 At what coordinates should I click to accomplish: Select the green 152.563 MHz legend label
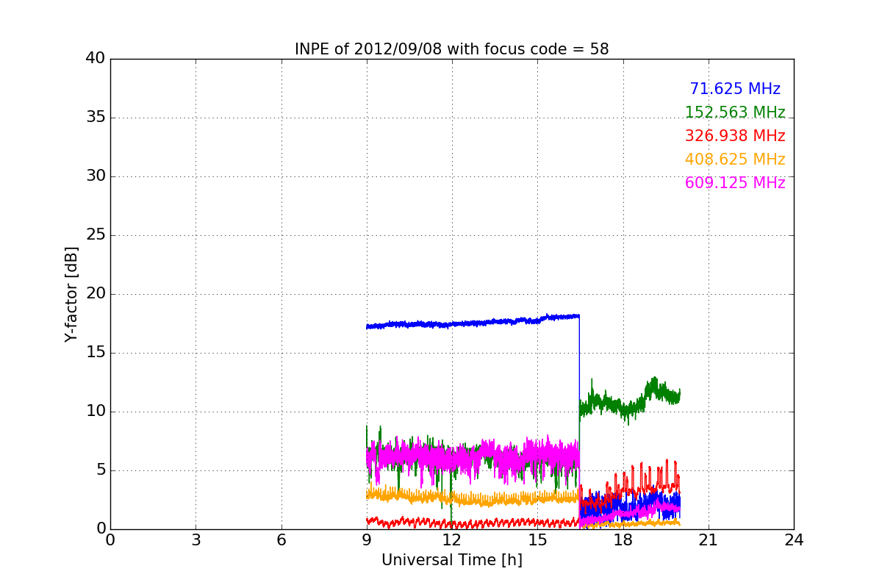(735, 112)
